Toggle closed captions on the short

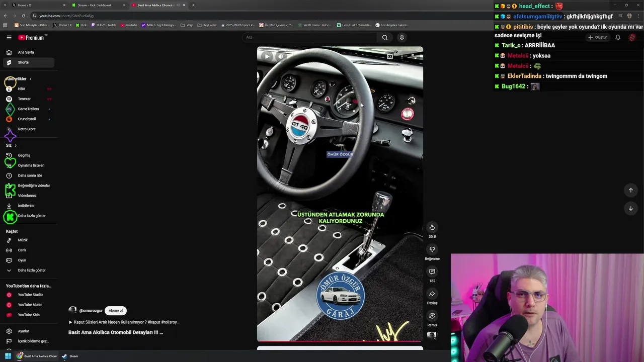(389, 57)
